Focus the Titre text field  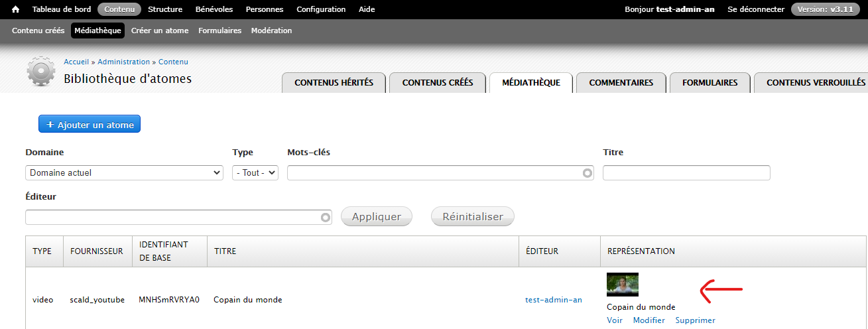tap(686, 173)
